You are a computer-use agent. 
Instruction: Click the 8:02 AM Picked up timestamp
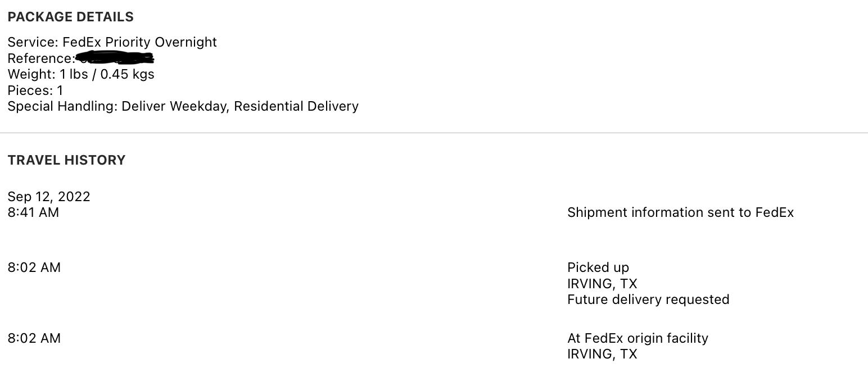coord(34,267)
